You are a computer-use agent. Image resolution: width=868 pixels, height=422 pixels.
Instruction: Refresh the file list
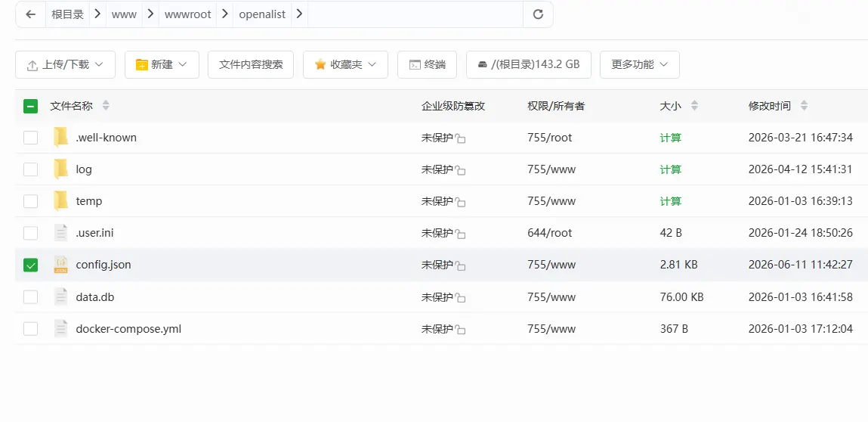coord(538,14)
